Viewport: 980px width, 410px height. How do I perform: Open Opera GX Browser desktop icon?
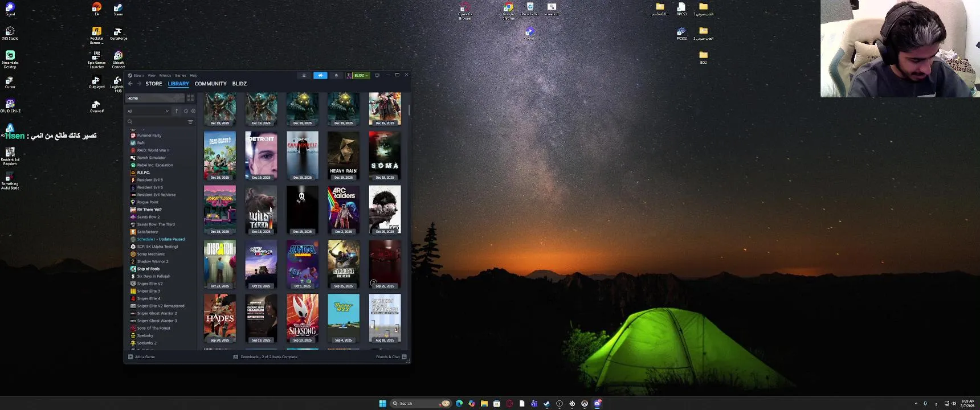coord(465,11)
